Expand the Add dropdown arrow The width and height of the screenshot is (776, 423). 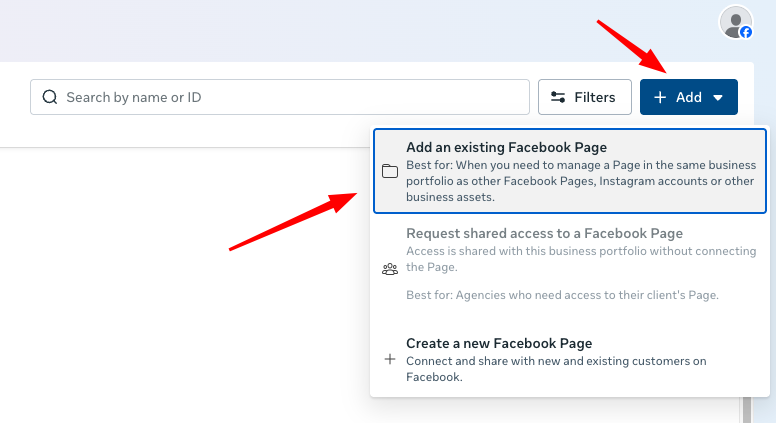[x=718, y=97]
